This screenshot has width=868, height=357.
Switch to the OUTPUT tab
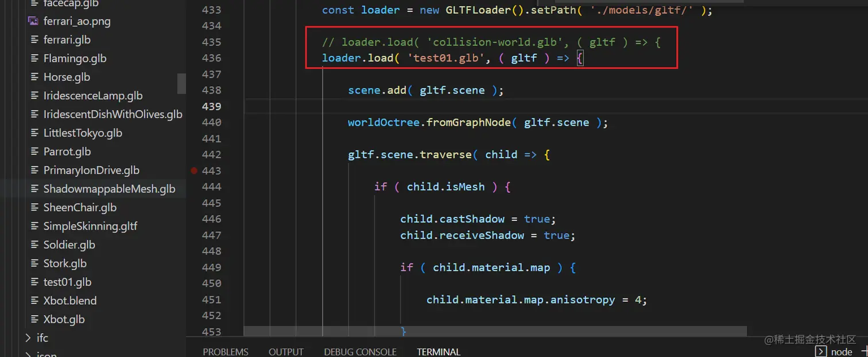(x=286, y=351)
